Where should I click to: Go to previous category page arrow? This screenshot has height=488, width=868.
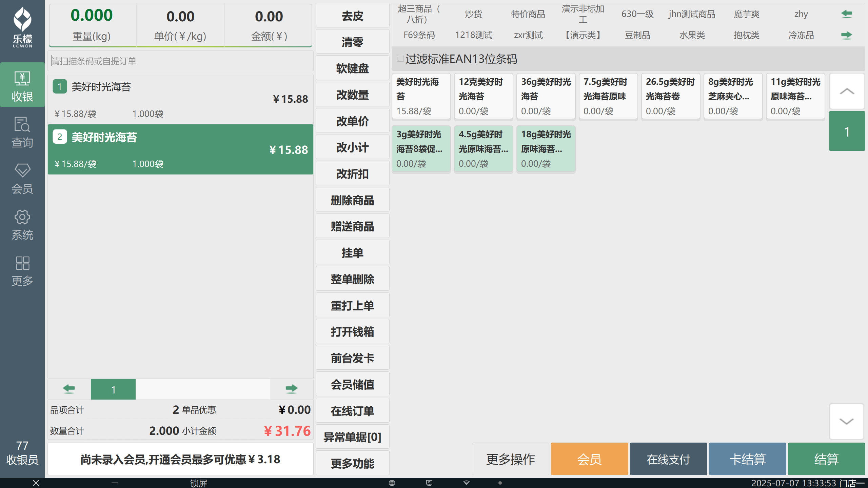point(847,14)
